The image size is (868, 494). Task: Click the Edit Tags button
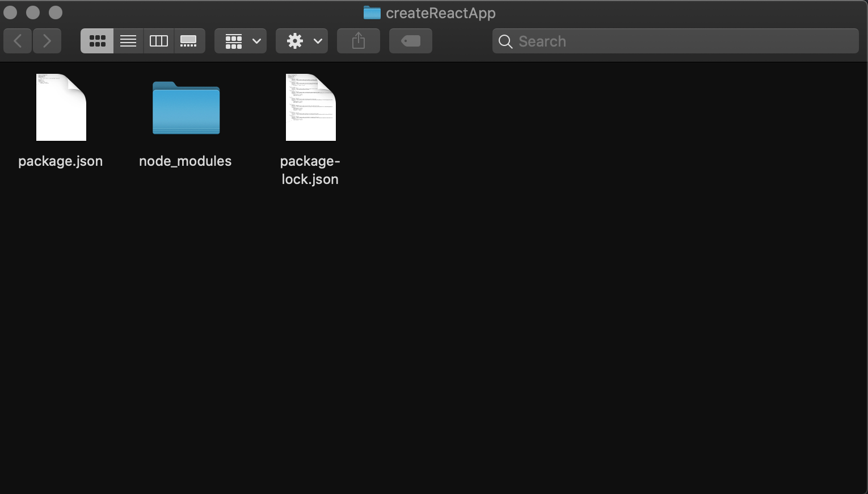click(x=411, y=41)
